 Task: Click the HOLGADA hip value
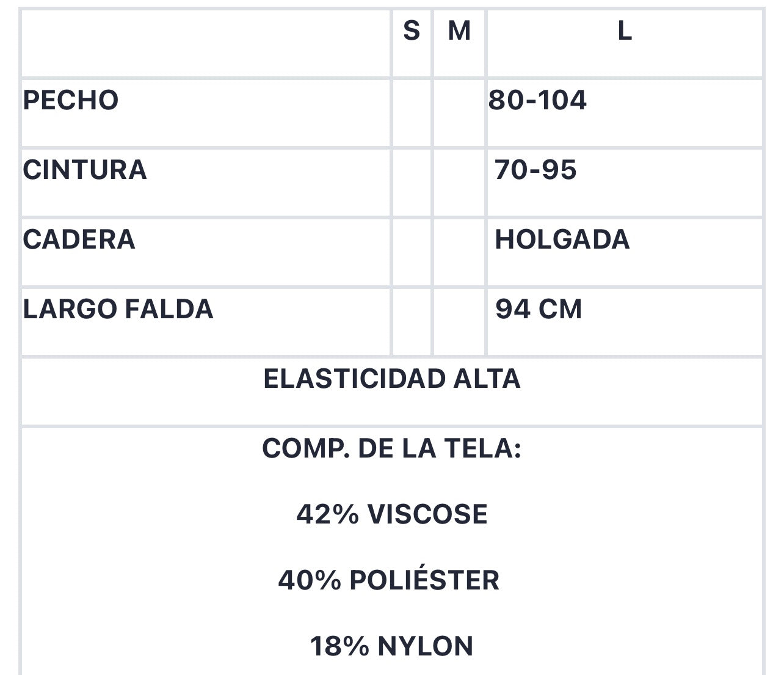click(x=562, y=239)
